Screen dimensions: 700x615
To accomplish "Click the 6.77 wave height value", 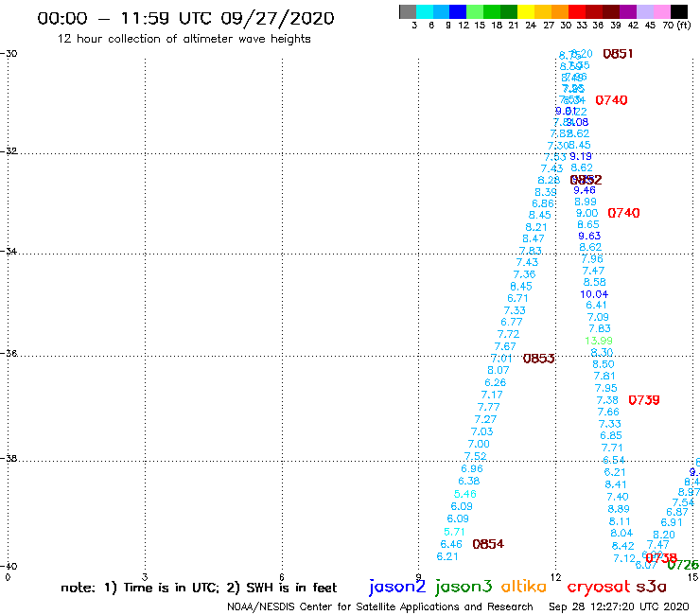I will 512,323.
